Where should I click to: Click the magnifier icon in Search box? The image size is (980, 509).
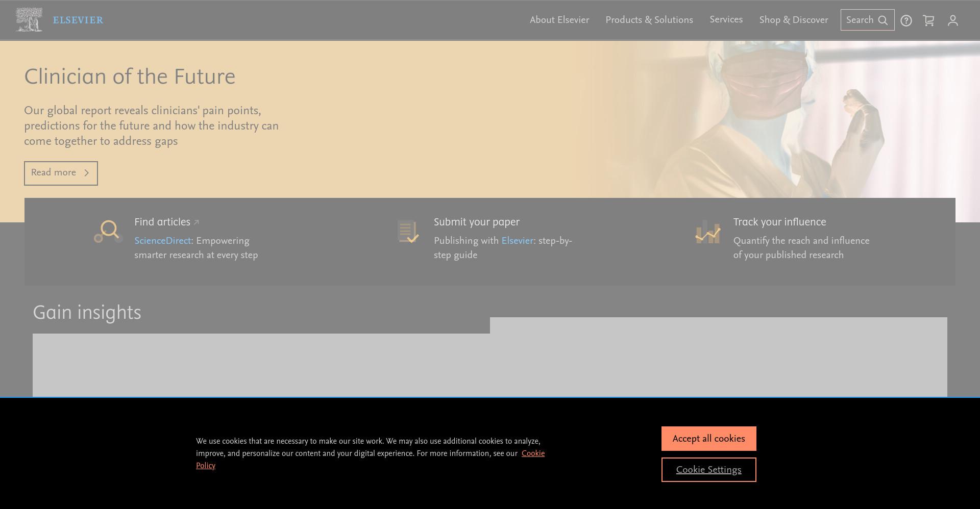pyautogui.click(x=883, y=20)
